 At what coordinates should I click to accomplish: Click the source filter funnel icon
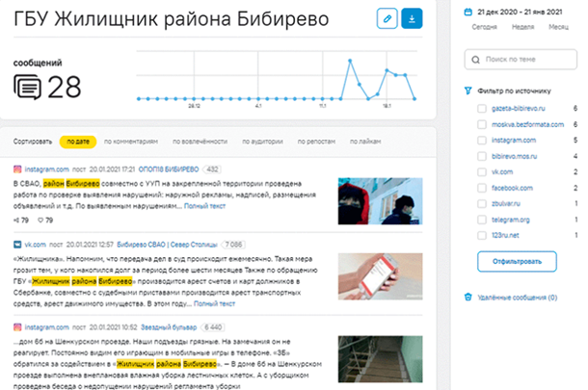pos(468,91)
